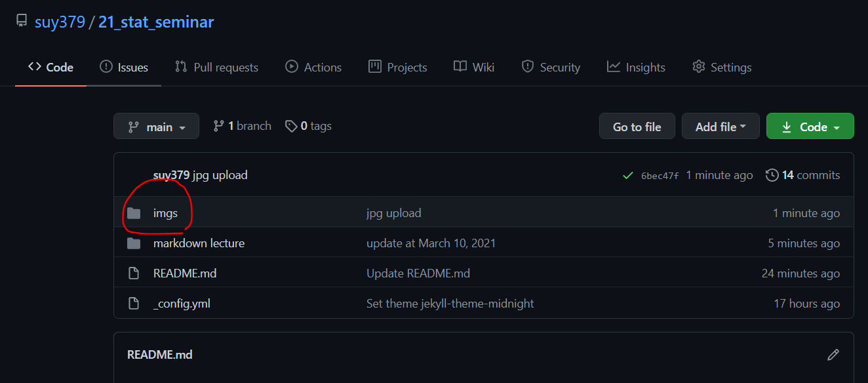Image resolution: width=868 pixels, height=383 pixels.
Task: Click '17 hours ago' timestamp
Action: click(x=807, y=304)
